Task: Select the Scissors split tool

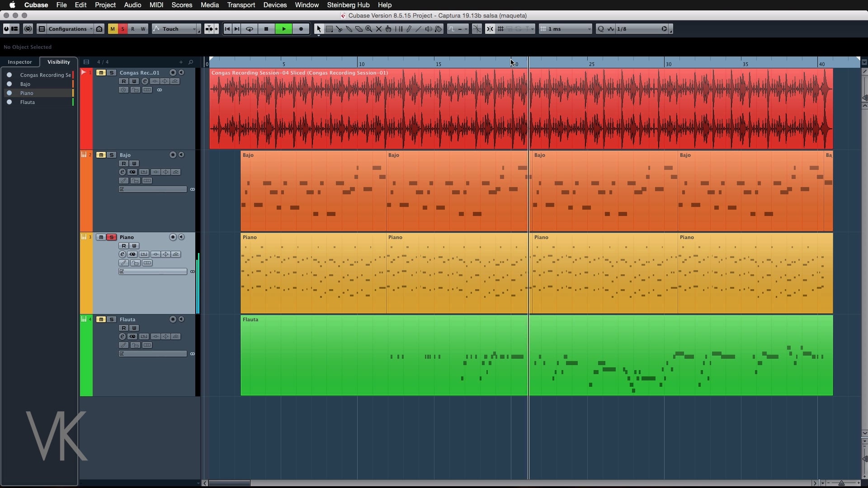Action: 339,29
